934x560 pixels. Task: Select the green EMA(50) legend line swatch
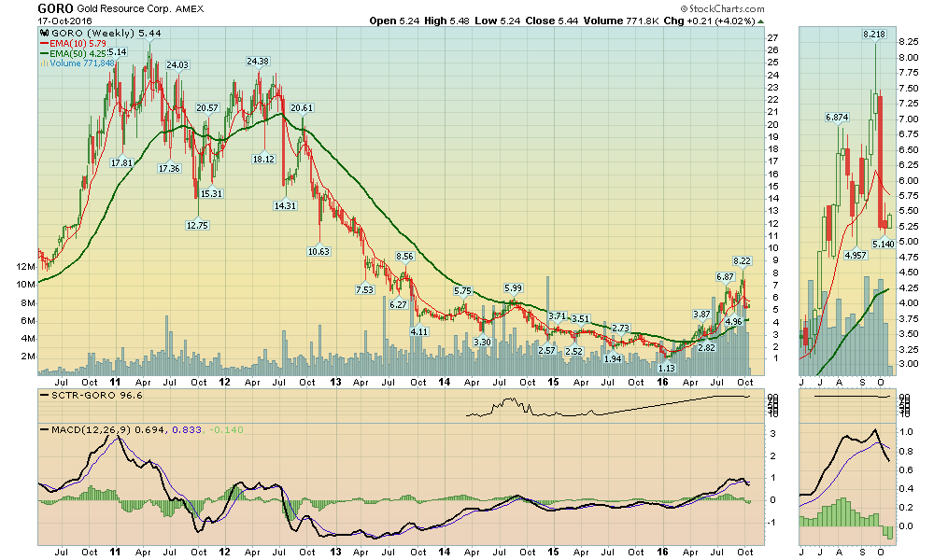click(x=44, y=53)
